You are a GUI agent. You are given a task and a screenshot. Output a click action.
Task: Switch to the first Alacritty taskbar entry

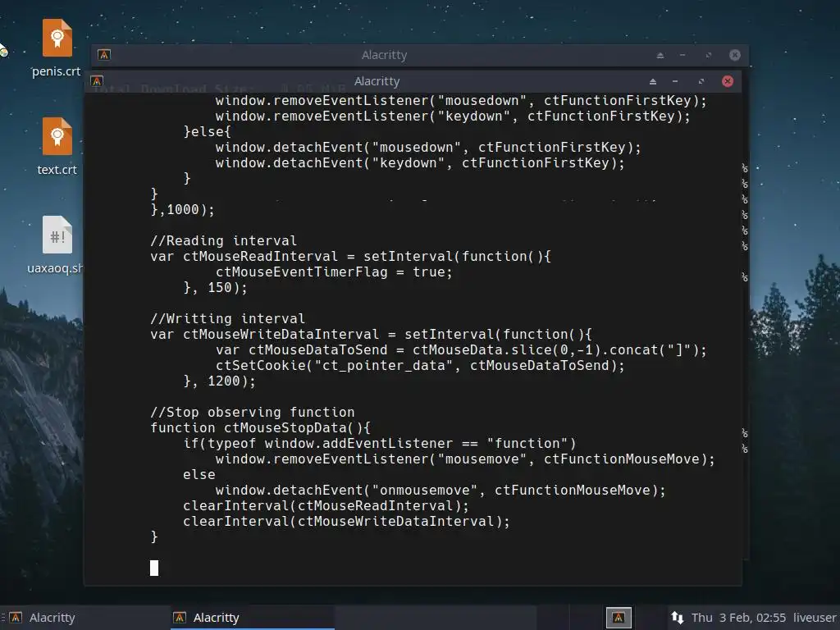tap(85, 618)
